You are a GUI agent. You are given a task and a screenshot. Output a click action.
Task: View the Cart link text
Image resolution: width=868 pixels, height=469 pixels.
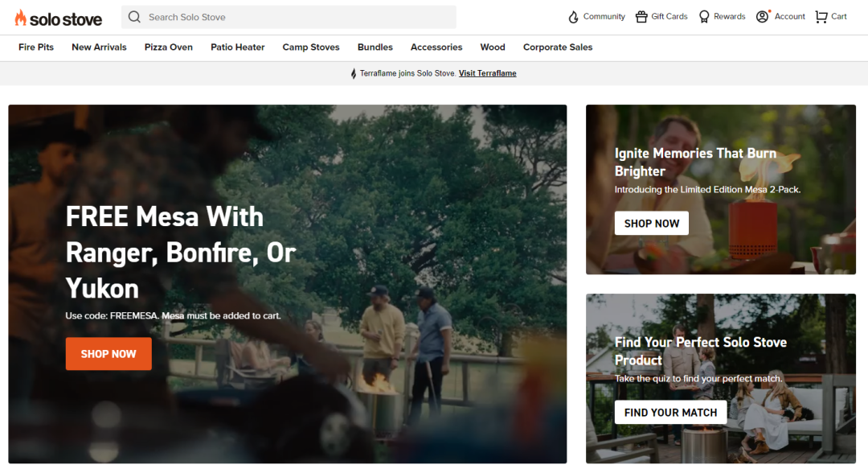(x=839, y=17)
